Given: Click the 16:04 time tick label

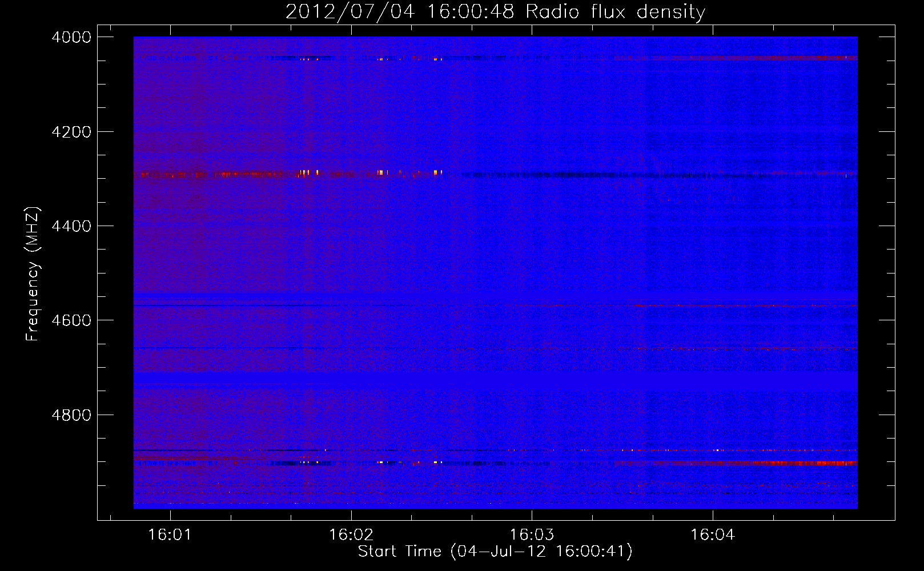Looking at the screenshot, I should point(712,535).
